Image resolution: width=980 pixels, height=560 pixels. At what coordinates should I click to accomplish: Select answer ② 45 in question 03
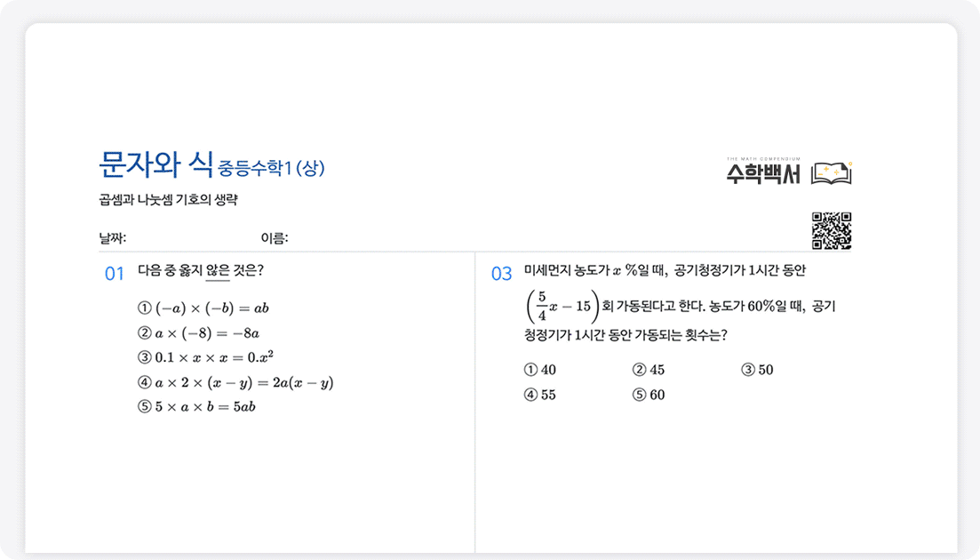[649, 370]
